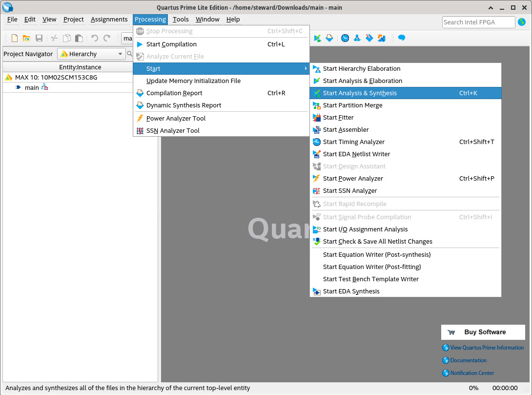Open the Help menu
This screenshot has height=395, width=532.
coord(233,20)
